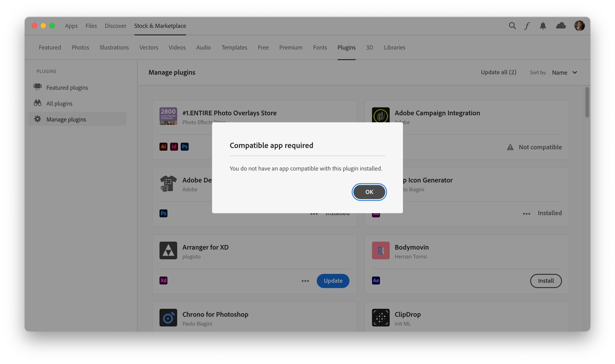Open the Discover top menu
Image resolution: width=615 pixels, height=364 pixels.
tap(115, 26)
